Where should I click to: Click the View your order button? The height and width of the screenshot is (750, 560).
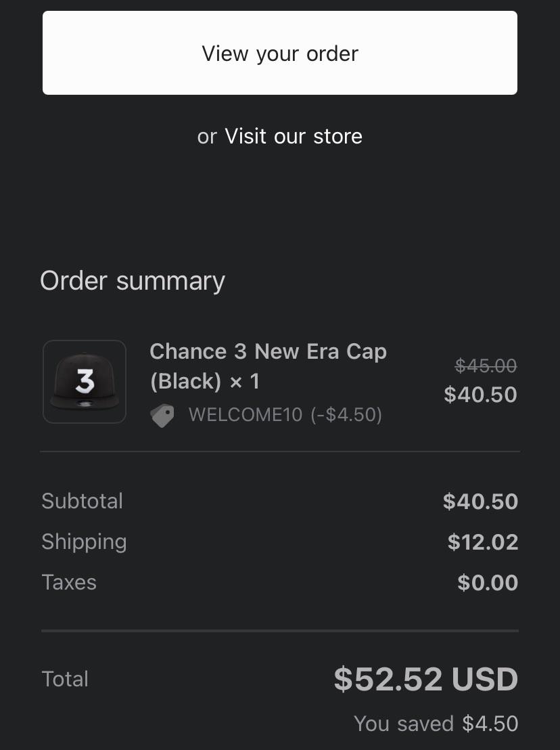tap(279, 53)
